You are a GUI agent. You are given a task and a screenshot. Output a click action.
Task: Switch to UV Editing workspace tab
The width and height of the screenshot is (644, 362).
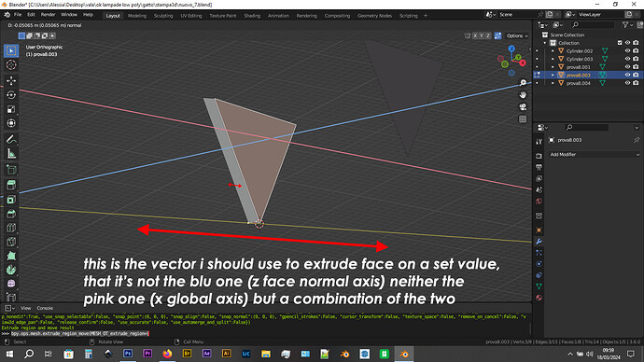(191, 16)
